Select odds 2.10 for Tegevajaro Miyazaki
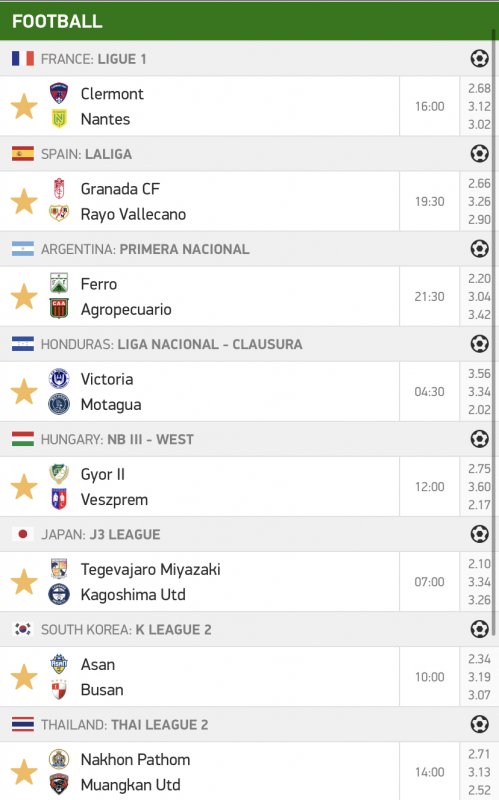This screenshot has height=800, width=499. [479, 564]
